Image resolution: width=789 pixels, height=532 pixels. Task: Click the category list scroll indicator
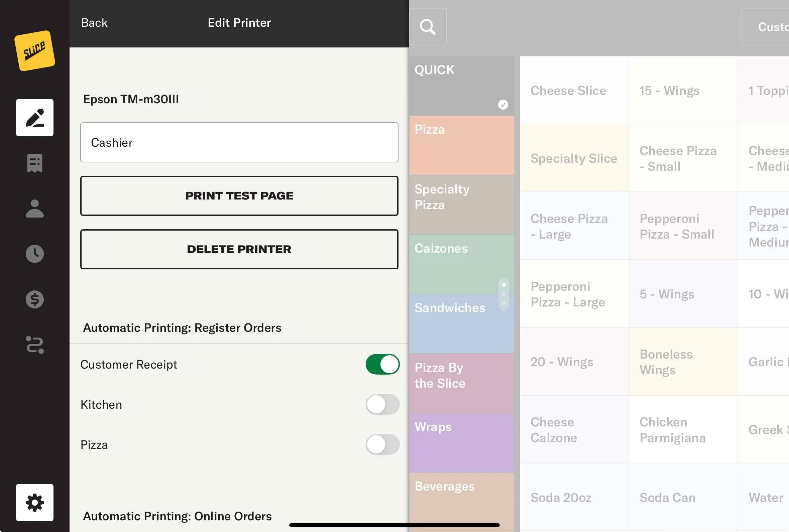tap(503, 294)
